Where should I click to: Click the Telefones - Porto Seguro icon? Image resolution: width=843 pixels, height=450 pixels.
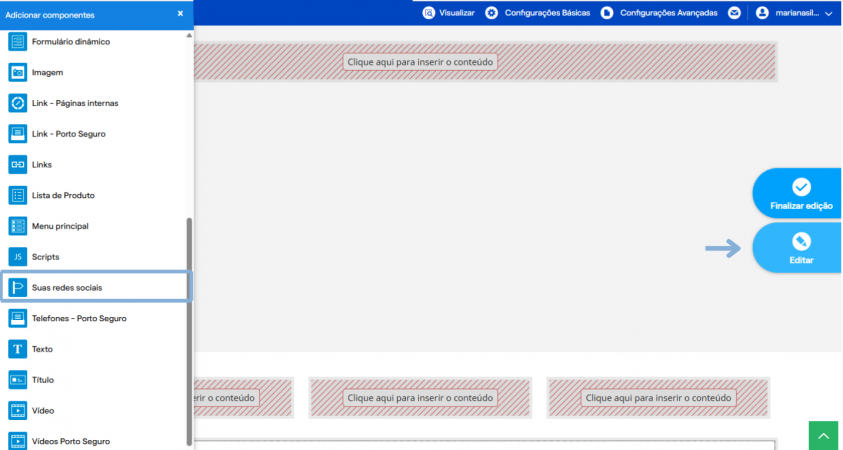(x=18, y=318)
